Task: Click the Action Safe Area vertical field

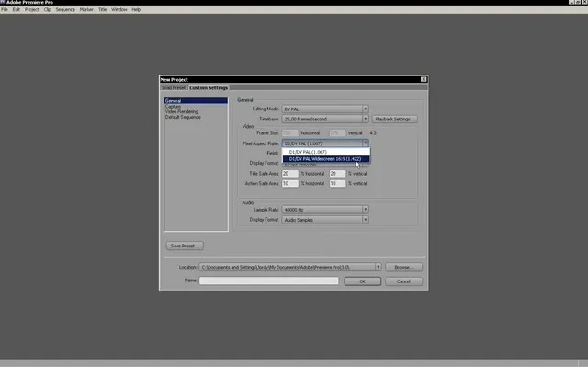Action: [x=337, y=184]
